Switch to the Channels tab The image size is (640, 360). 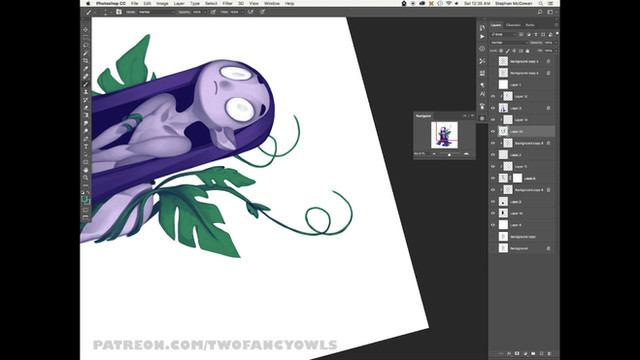pos(513,25)
